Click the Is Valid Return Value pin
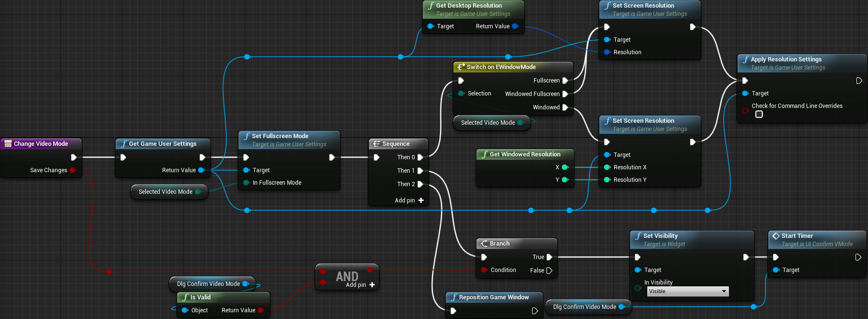Image resolution: width=868 pixels, height=319 pixels. pos(261,310)
